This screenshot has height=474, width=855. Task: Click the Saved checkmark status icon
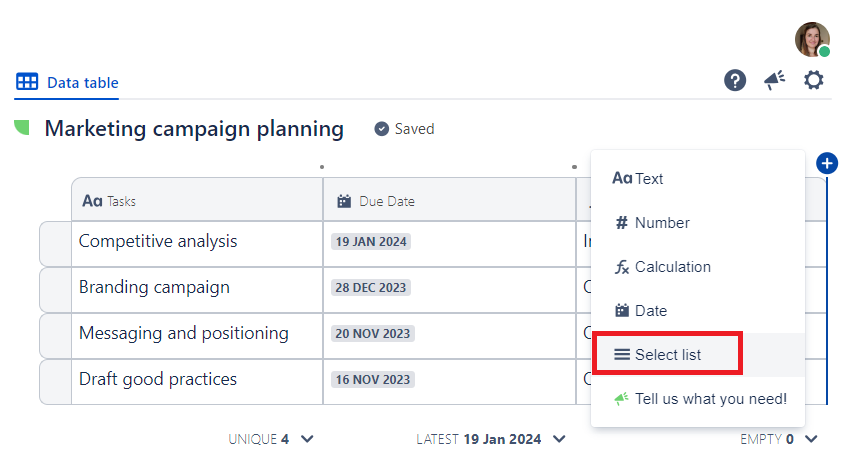point(382,129)
